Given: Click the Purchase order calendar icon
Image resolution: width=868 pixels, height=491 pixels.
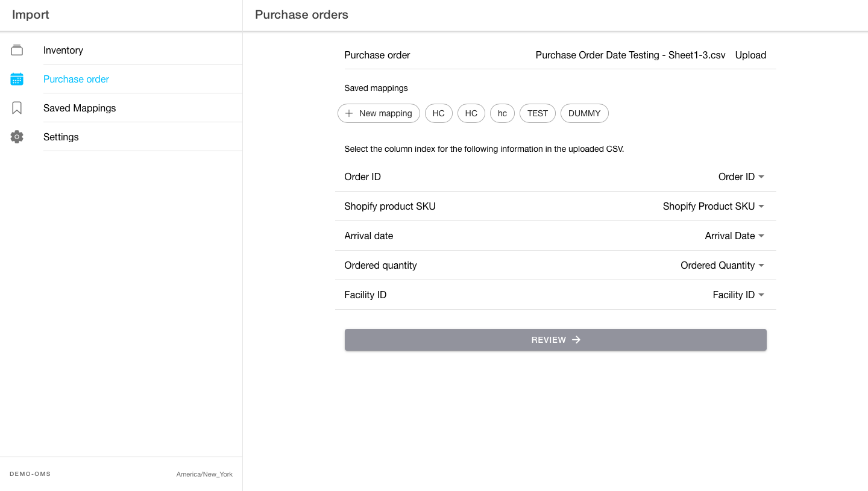Looking at the screenshot, I should click(x=17, y=79).
